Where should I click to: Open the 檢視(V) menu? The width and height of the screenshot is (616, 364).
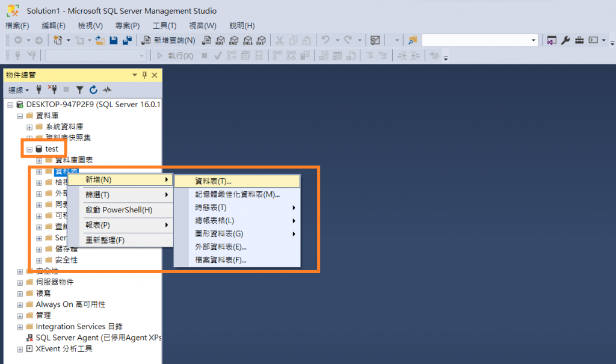click(x=90, y=25)
